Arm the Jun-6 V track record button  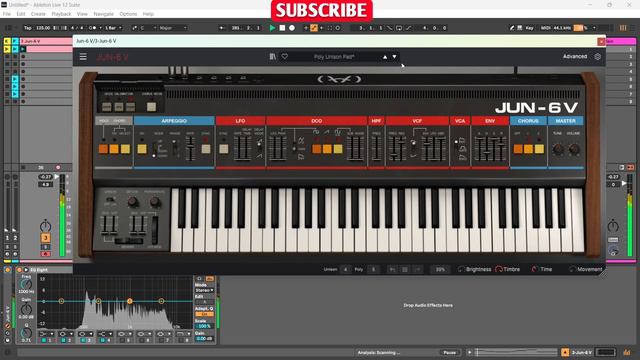[45, 254]
